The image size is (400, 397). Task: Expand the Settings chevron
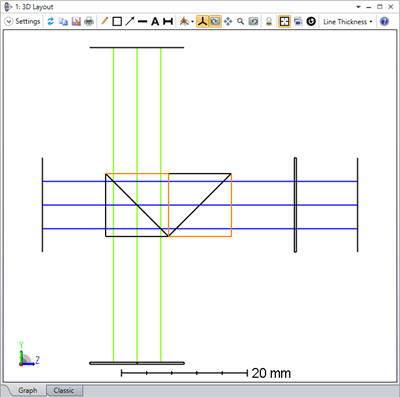[9, 22]
